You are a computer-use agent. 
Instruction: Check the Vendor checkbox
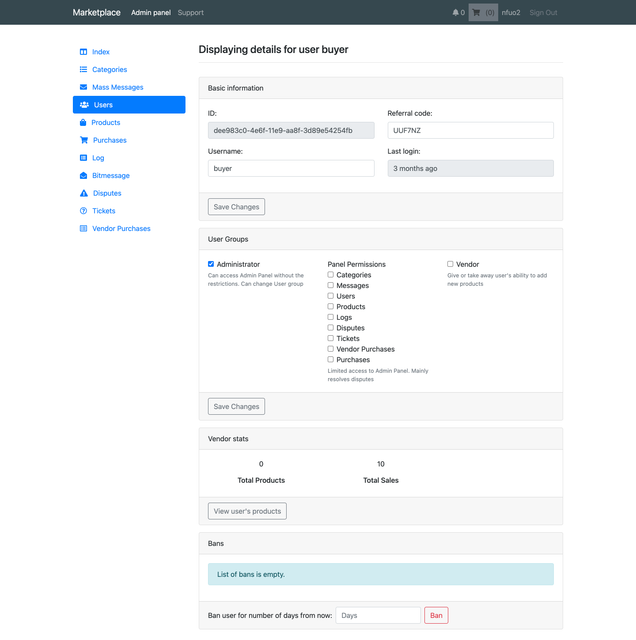[x=450, y=264]
